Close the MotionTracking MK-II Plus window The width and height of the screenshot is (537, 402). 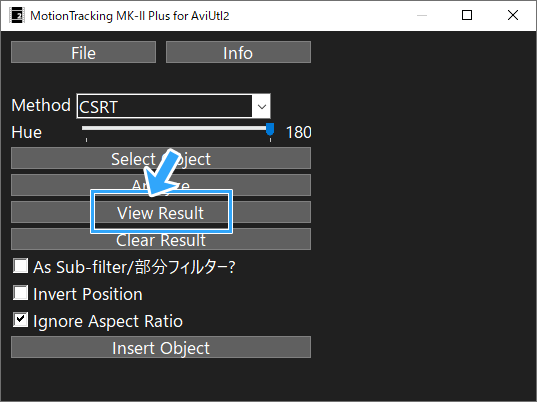513,15
